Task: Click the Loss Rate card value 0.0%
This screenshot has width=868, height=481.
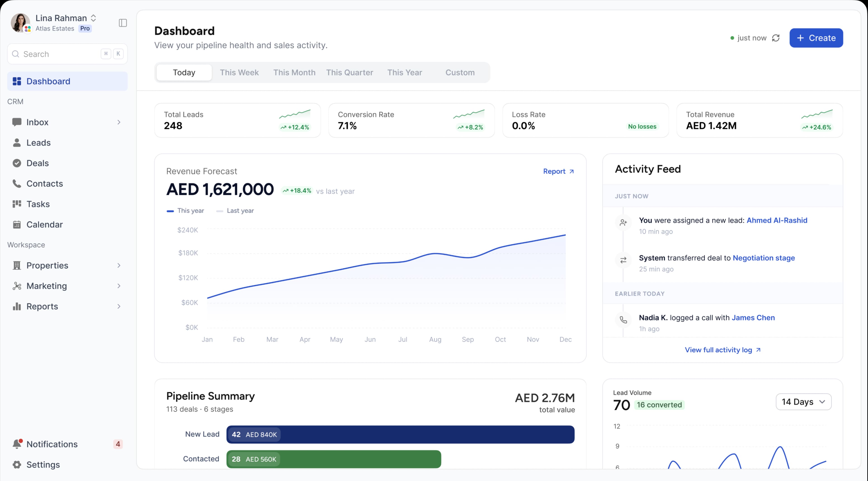Action: coord(523,126)
